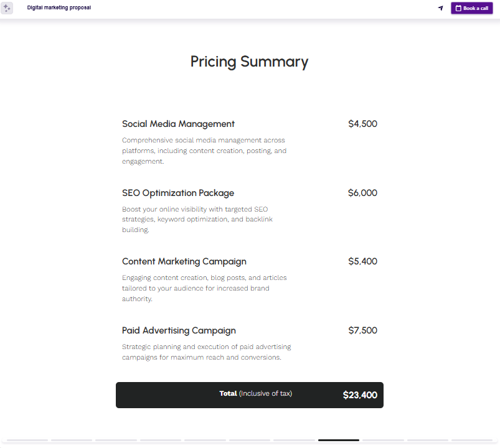
Task: Select the Social Media Management line item
Action: (178, 124)
